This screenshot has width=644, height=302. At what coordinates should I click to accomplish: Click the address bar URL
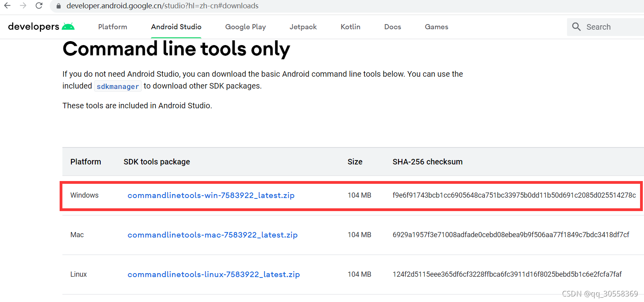point(162,6)
